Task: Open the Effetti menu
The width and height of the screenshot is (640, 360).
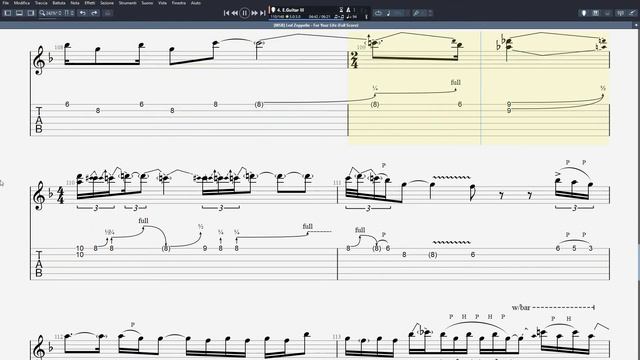Action: (90, 3)
